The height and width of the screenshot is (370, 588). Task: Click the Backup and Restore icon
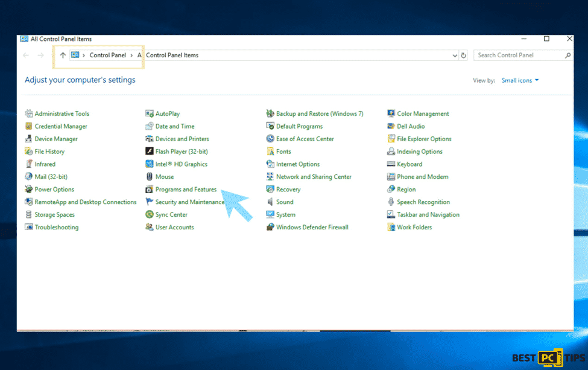click(x=270, y=113)
